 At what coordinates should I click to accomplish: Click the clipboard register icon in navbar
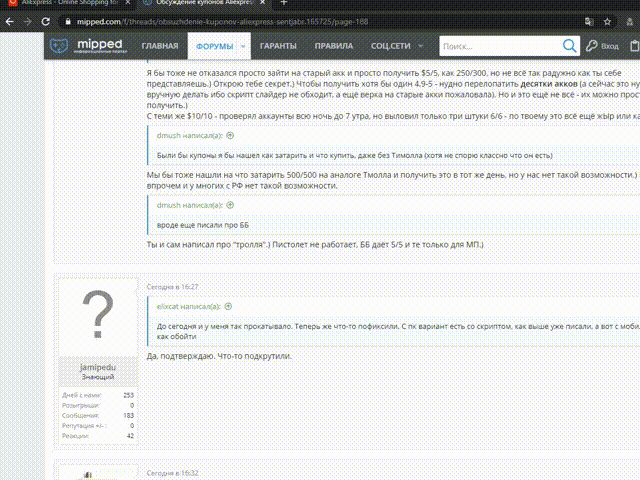634,46
